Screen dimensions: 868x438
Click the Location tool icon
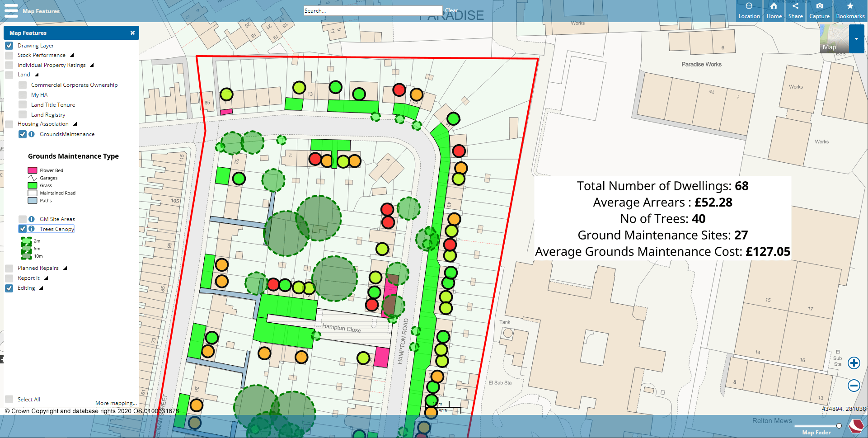coord(749,6)
